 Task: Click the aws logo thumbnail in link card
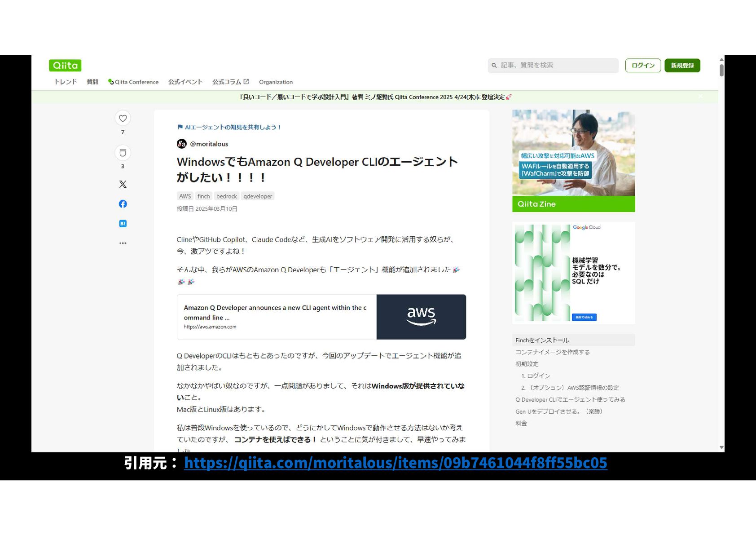click(x=421, y=317)
